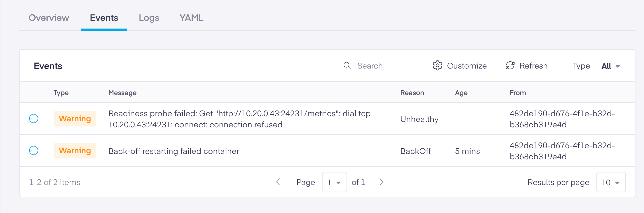The width and height of the screenshot is (644, 213).
Task: Select the BackOff warning event radio
Action: coord(34,150)
